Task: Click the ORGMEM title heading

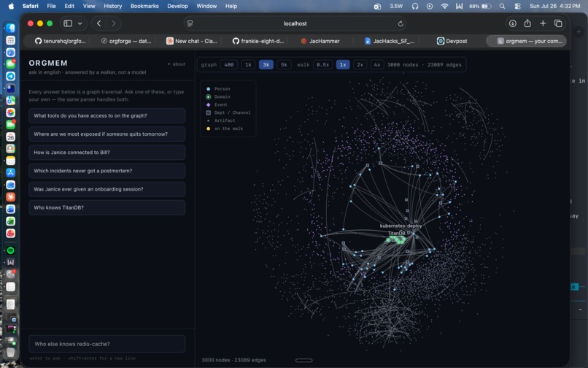Action: pos(48,63)
